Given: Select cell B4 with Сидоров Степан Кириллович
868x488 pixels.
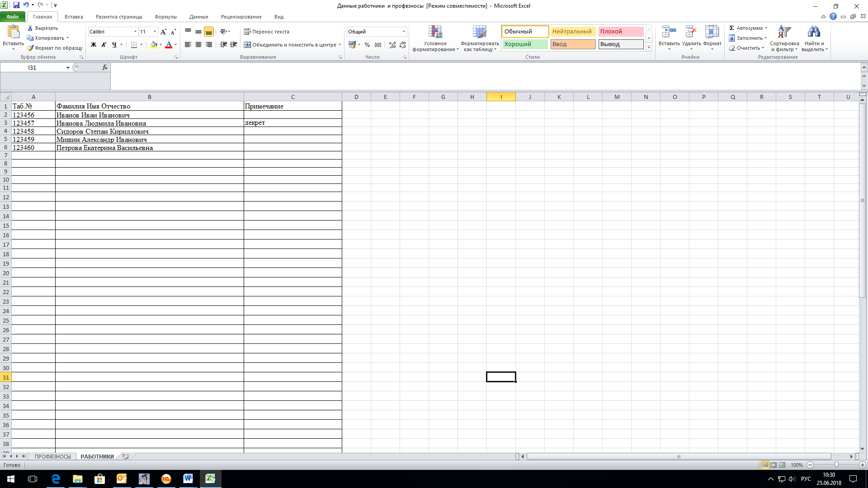Looking at the screenshot, I should coord(150,131).
